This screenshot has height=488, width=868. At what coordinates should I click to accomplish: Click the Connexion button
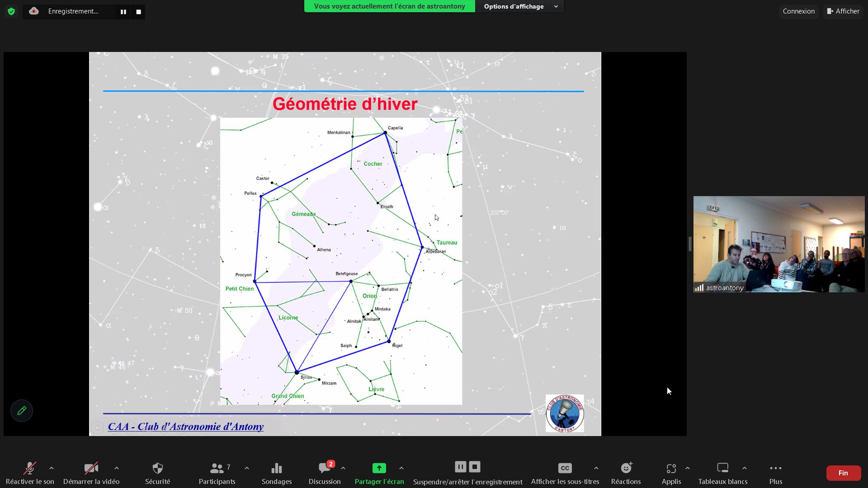click(798, 11)
